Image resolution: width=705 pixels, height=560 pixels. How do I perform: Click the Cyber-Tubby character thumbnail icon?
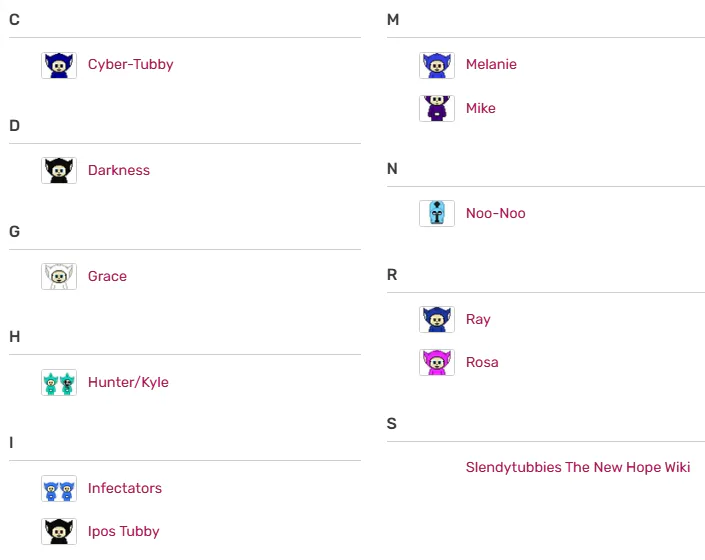pyautogui.click(x=59, y=65)
